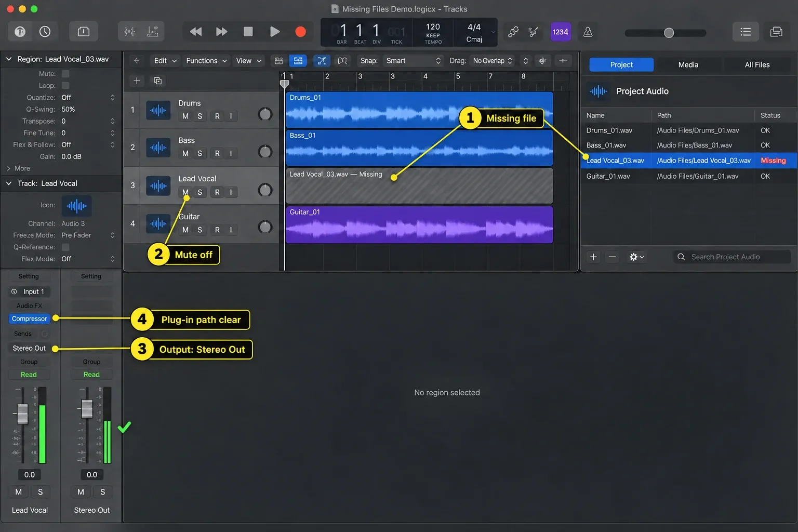
Task: Enable input monitoring on Guitar track
Action: (x=231, y=230)
